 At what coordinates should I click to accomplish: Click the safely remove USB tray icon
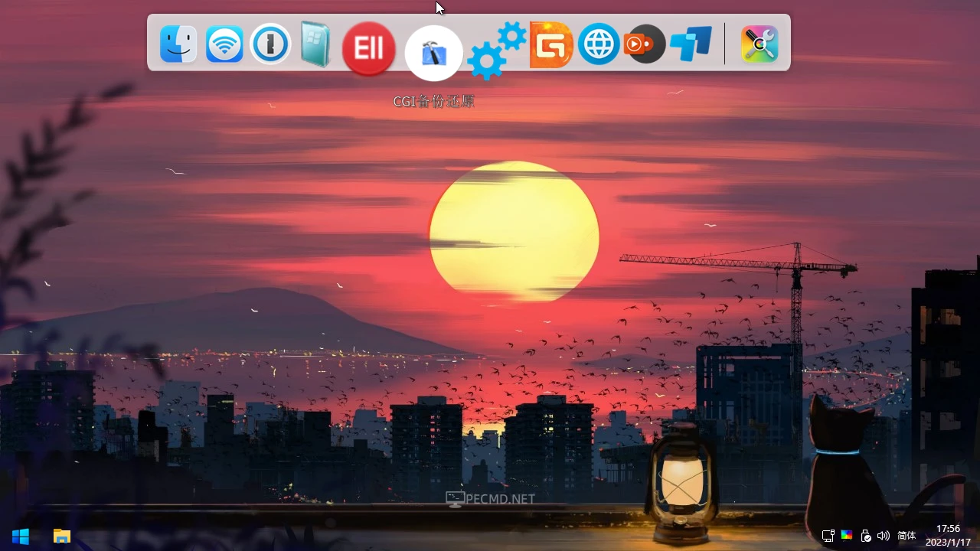point(865,536)
